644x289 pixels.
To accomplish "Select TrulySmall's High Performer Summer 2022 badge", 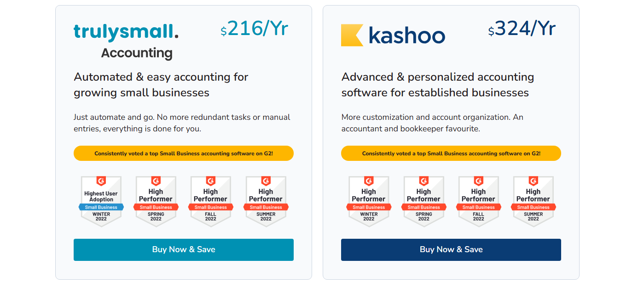I will 266,201.
